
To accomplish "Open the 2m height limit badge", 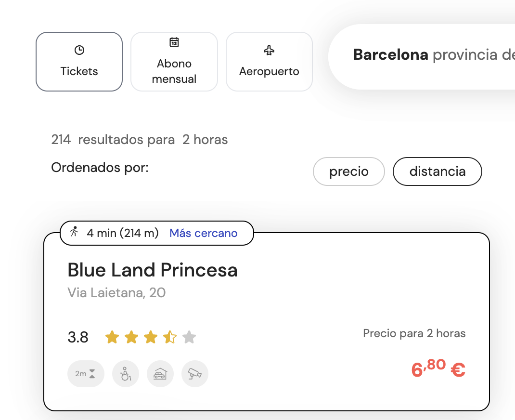I will (x=86, y=374).
